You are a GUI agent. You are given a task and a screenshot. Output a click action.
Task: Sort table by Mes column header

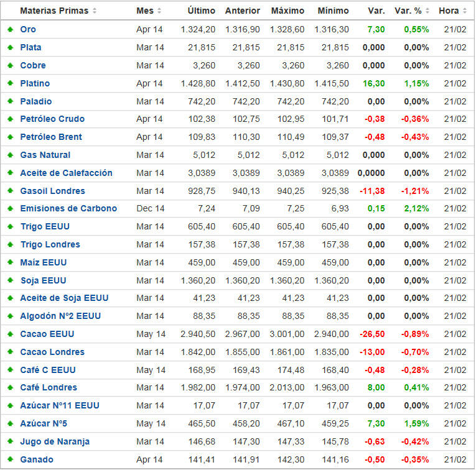coord(149,11)
